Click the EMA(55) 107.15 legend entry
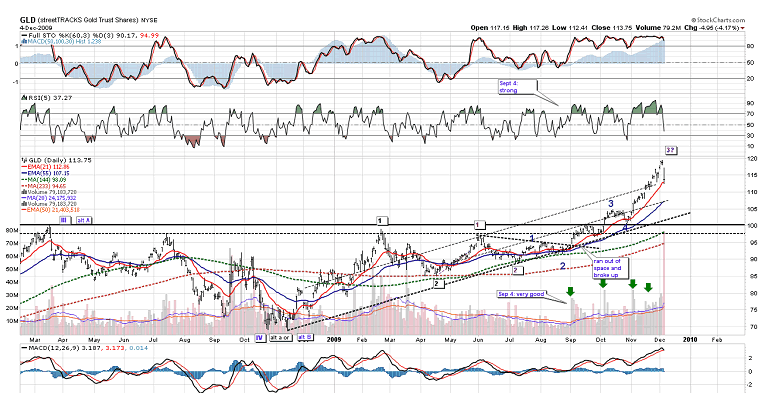 pos(46,173)
